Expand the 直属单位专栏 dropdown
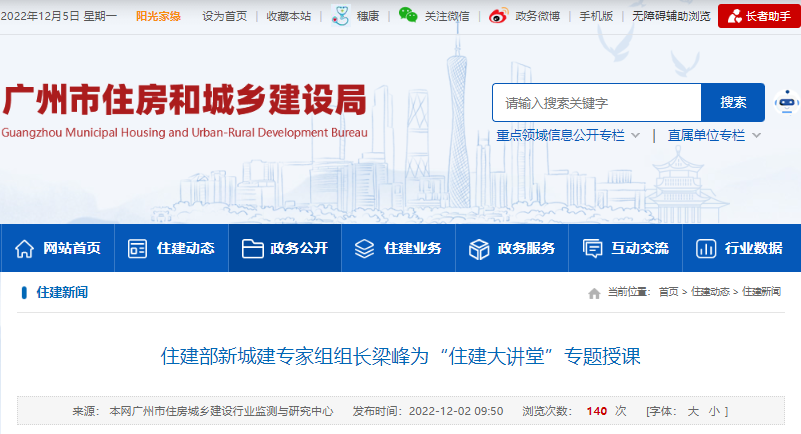 pos(756,135)
